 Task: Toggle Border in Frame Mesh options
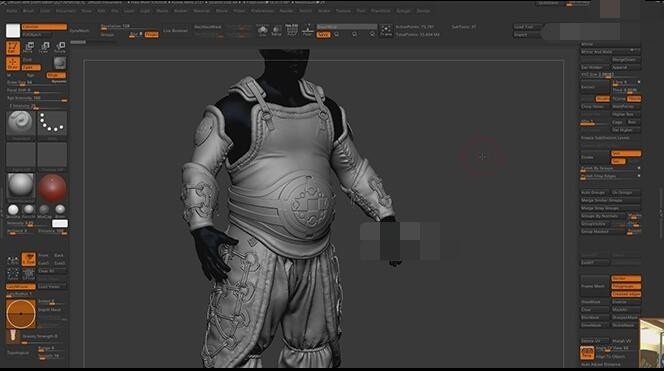click(x=626, y=278)
